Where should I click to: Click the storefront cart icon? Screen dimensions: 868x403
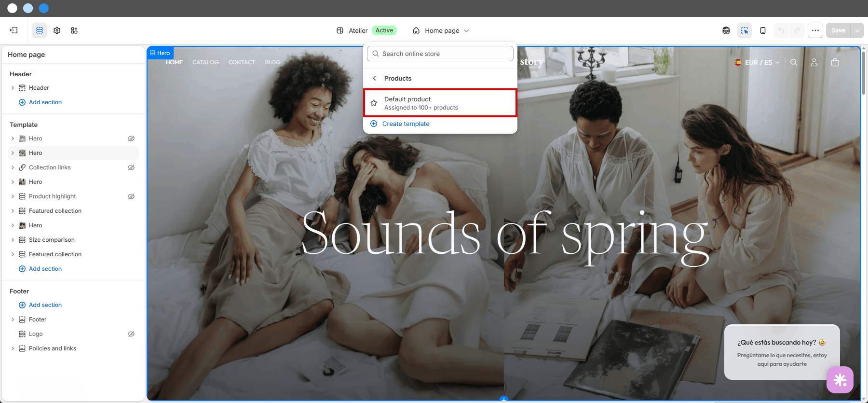[835, 62]
